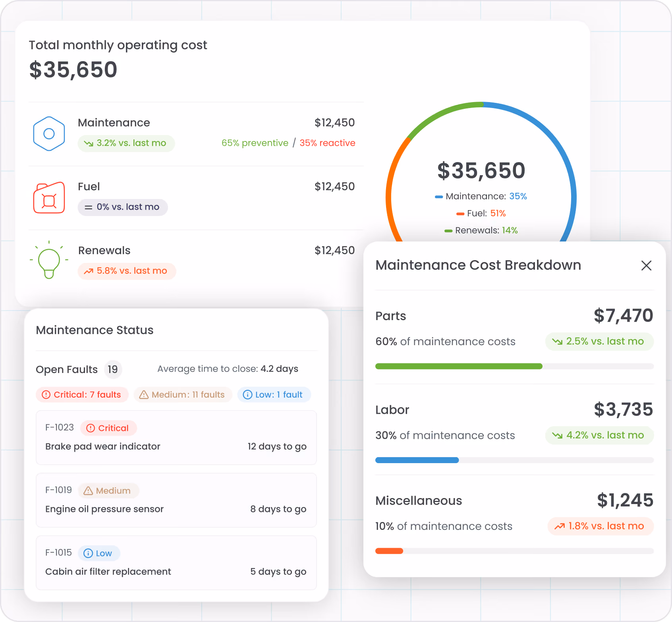Viewport: 672px width, 622px height.
Task: Click the 10% of maintenance costs text
Action: point(444,526)
